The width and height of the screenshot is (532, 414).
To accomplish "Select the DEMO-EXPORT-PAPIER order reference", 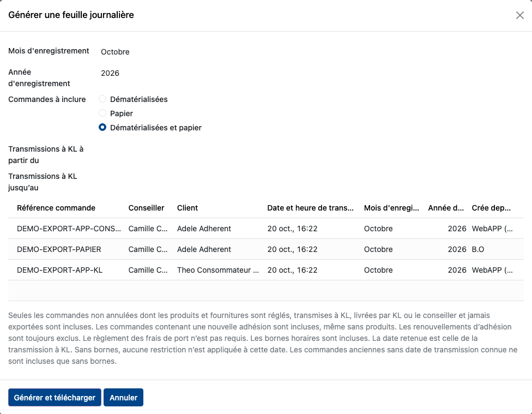I will coord(59,249).
